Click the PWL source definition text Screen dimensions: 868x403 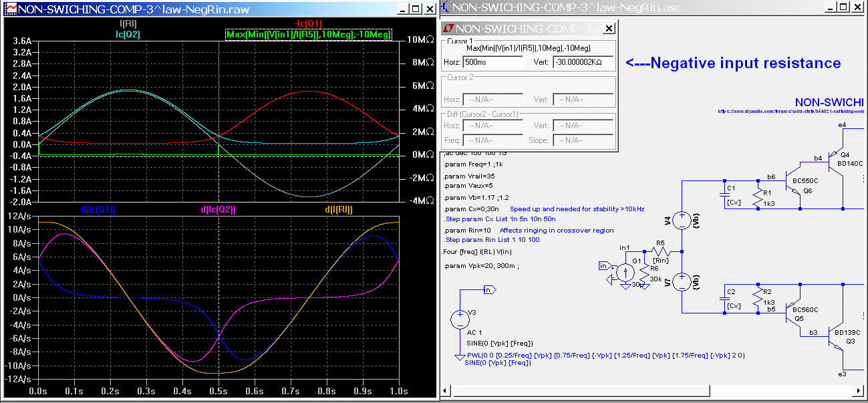point(606,356)
